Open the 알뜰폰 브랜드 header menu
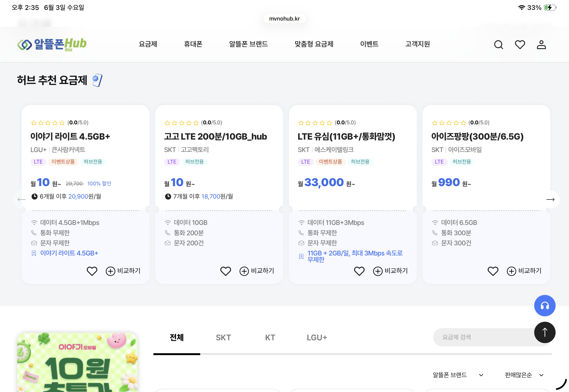Image resolution: width=569 pixels, height=392 pixels. coord(248,44)
